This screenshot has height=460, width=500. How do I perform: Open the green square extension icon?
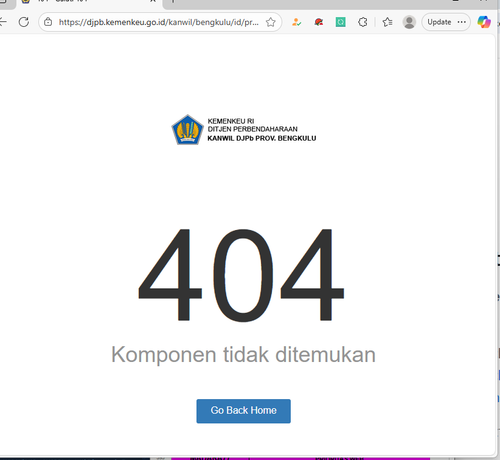(340, 22)
